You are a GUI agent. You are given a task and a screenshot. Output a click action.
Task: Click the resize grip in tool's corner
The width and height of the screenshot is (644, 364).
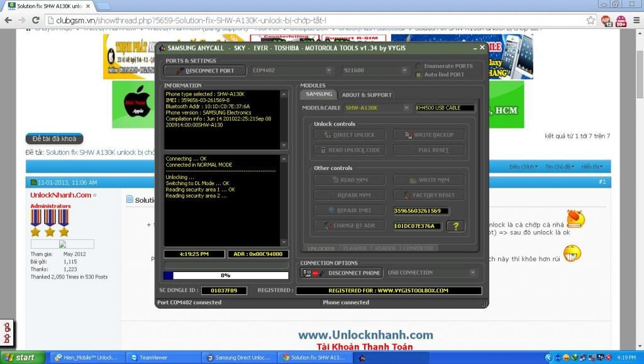click(x=485, y=304)
